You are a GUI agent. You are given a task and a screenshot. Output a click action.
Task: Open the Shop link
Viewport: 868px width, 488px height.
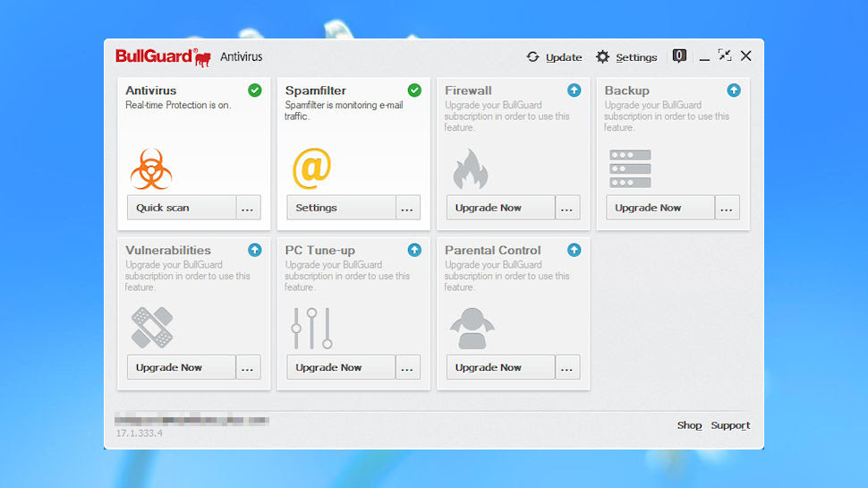pos(689,425)
